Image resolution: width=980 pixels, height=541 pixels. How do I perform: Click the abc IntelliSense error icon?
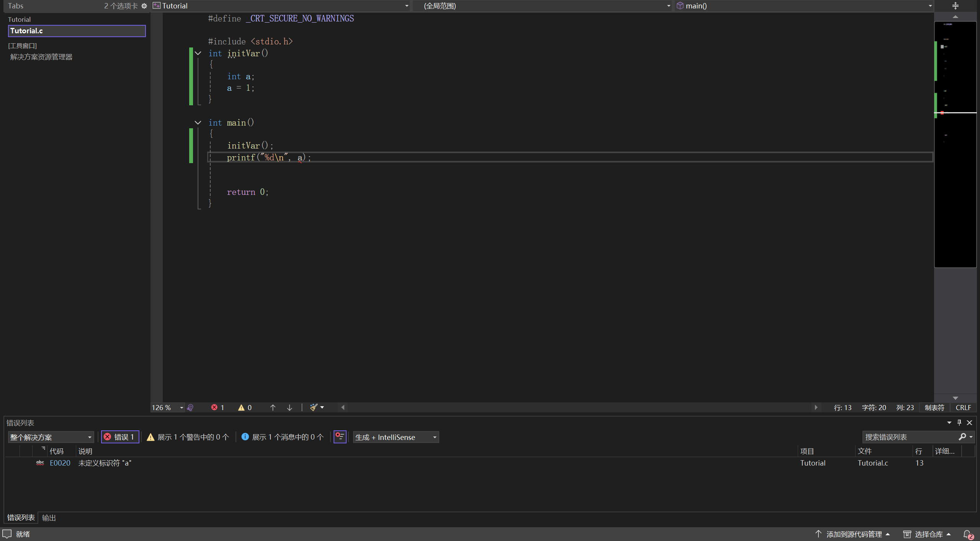pos(40,463)
